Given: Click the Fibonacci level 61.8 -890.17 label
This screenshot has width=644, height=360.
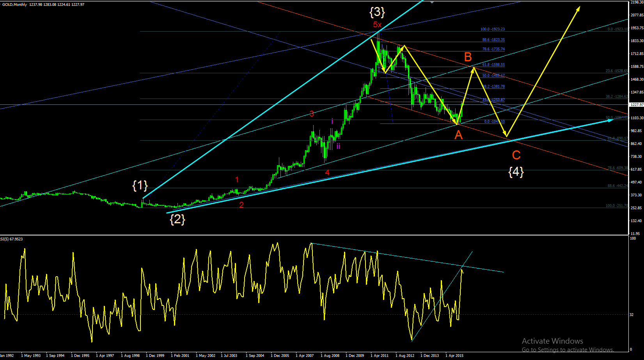Looking at the screenshot, I should click(x=618, y=138).
